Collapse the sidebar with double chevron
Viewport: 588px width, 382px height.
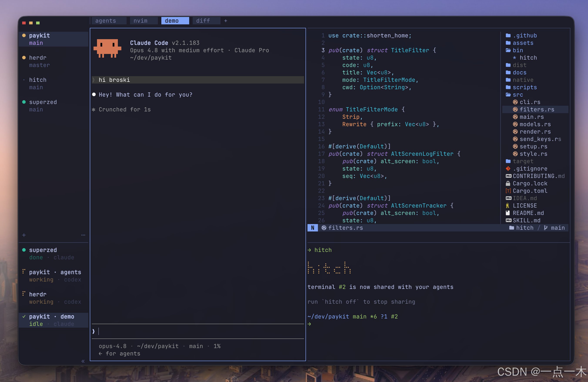click(x=83, y=361)
